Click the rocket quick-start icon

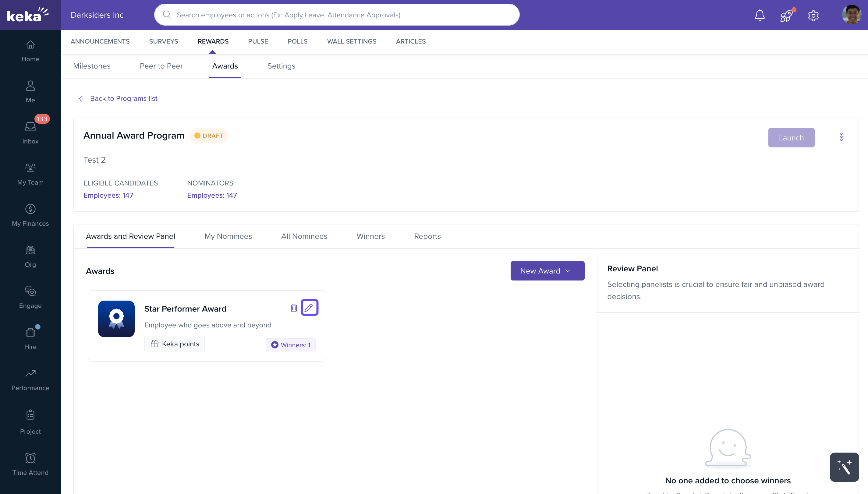pyautogui.click(x=786, y=15)
